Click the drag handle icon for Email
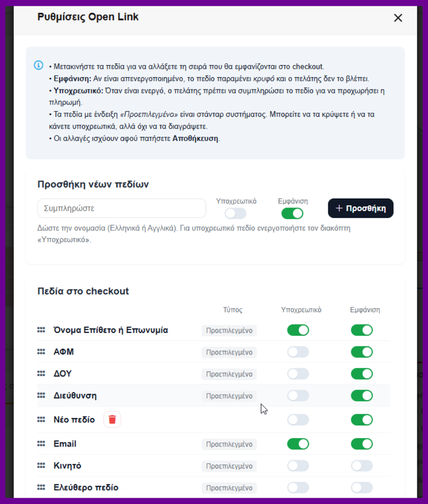The width and height of the screenshot is (428, 504). coord(41,444)
